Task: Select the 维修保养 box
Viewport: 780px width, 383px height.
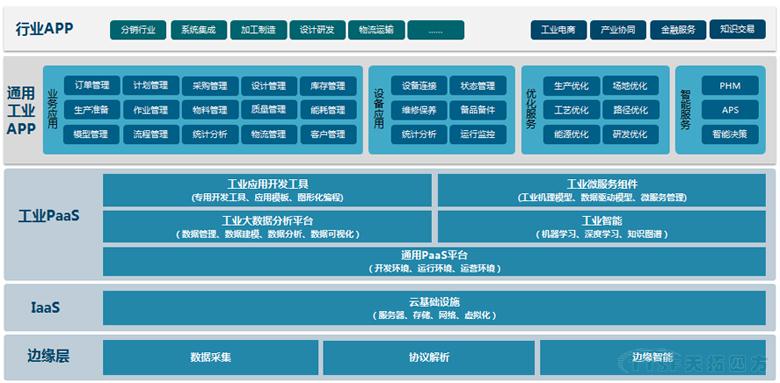Action: coord(419,110)
